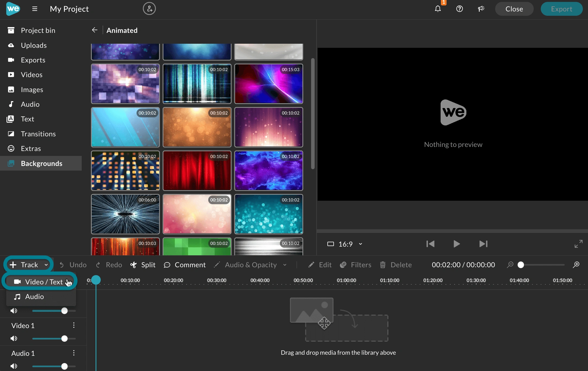Open Video 1 track options menu

(74, 325)
